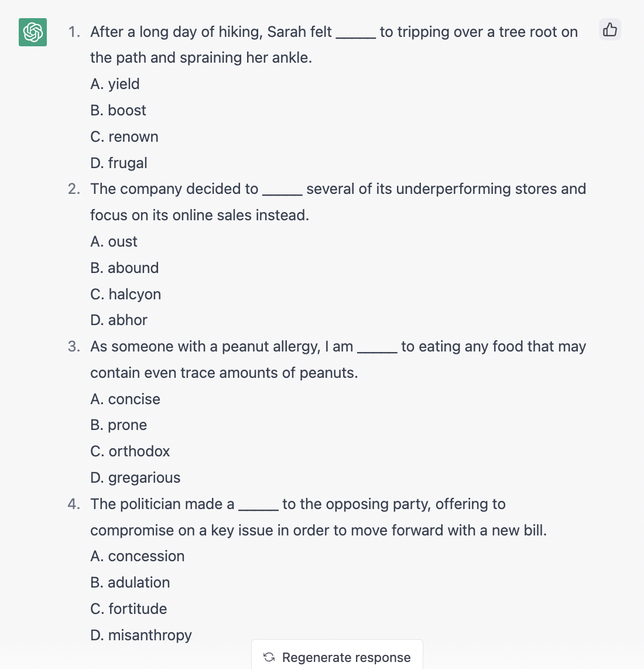Click answer option "D. abhor"
The height and width of the screenshot is (669, 644).
[x=119, y=320]
